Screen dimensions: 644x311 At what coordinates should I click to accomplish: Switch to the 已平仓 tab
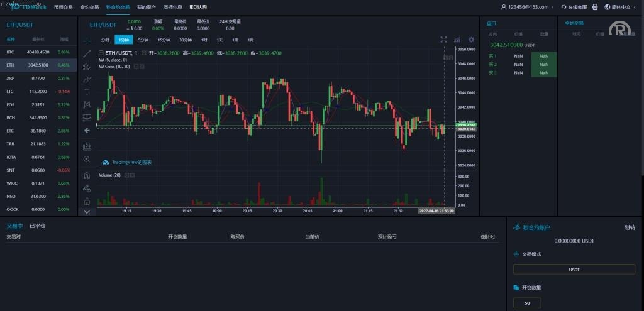click(38, 226)
